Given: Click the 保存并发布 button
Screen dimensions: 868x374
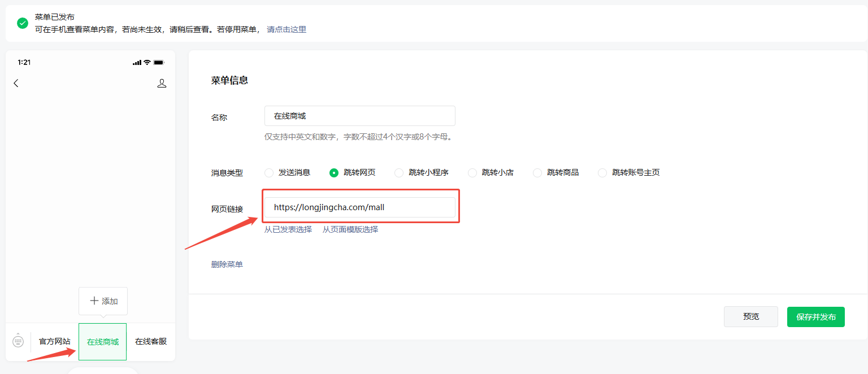Looking at the screenshot, I should click(815, 317).
